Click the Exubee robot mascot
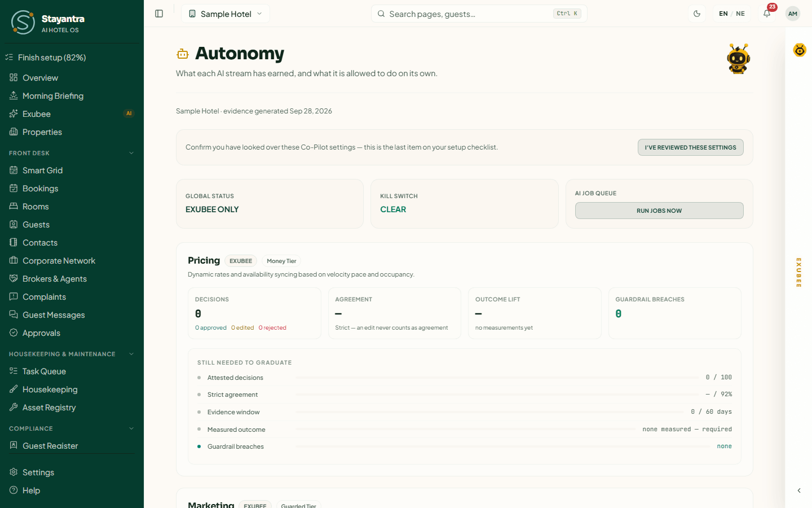Image resolution: width=812 pixels, height=508 pixels. (739, 59)
